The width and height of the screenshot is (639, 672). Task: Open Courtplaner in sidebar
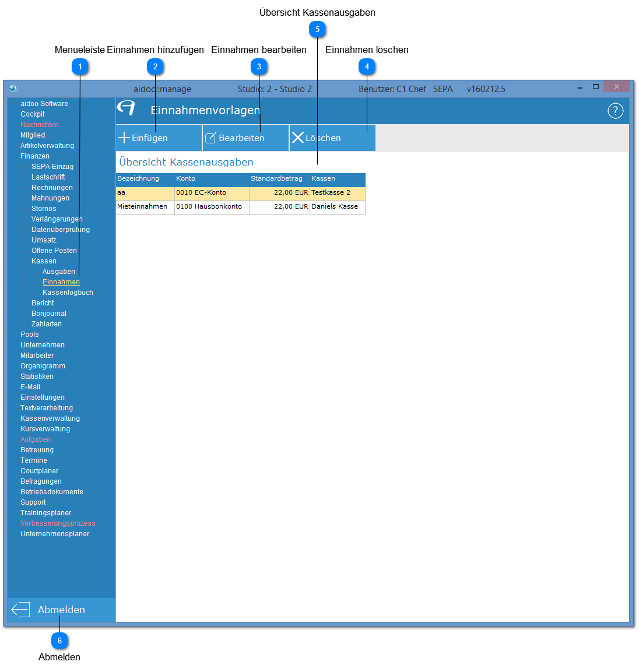[40, 471]
